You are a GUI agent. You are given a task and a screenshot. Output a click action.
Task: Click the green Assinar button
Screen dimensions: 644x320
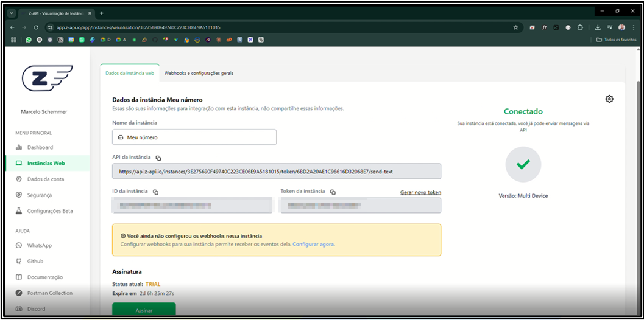(x=144, y=310)
